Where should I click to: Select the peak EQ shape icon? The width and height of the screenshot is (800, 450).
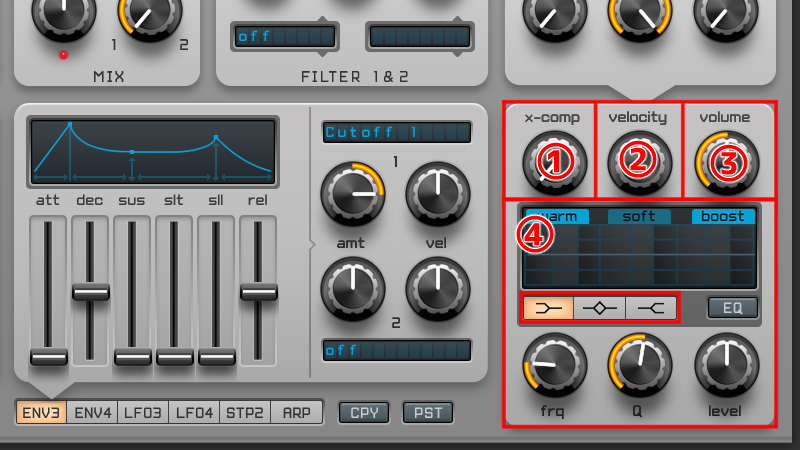point(600,308)
